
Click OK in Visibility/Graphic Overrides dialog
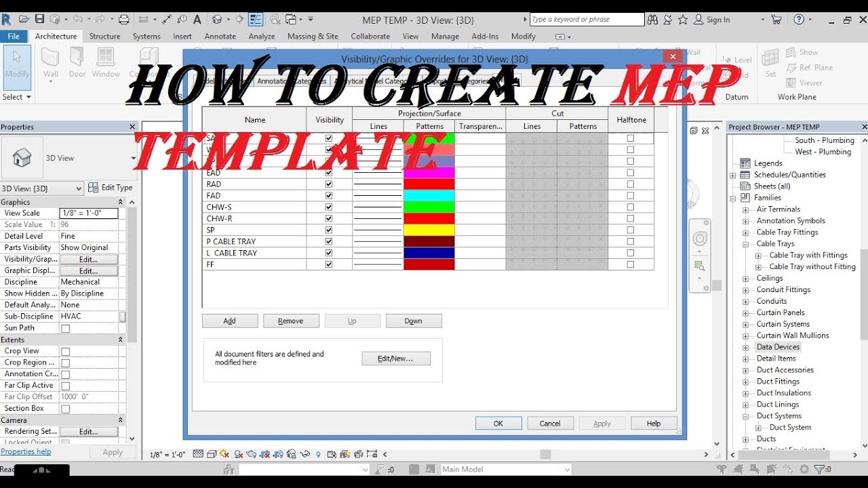(498, 424)
